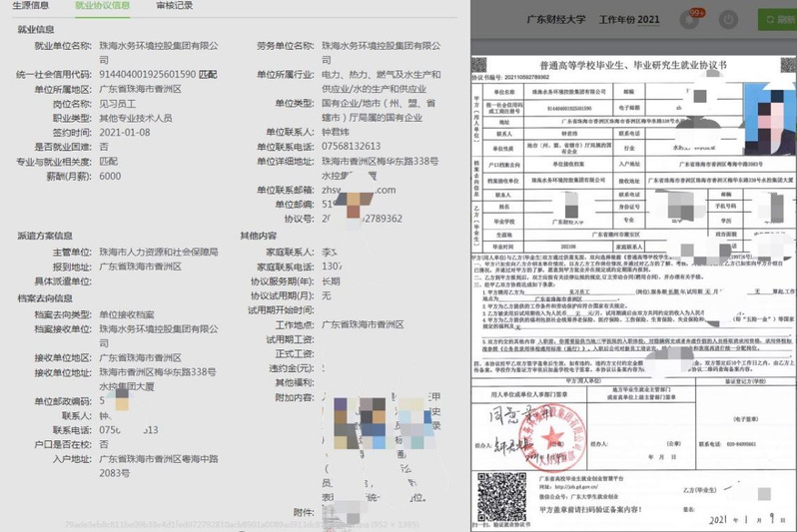Click the 广东财经大学 header title
The width and height of the screenshot is (797, 532).
click(x=556, y=19)
